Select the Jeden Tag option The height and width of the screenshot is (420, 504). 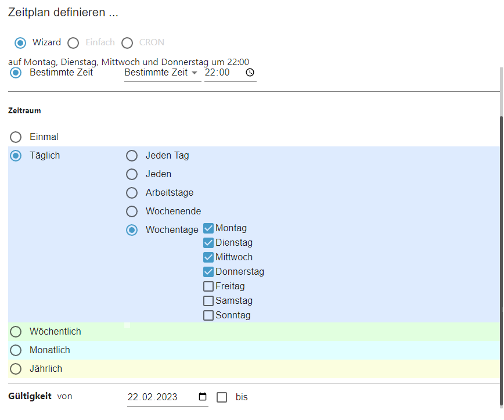pyautogui.click(x=132, y=156)
